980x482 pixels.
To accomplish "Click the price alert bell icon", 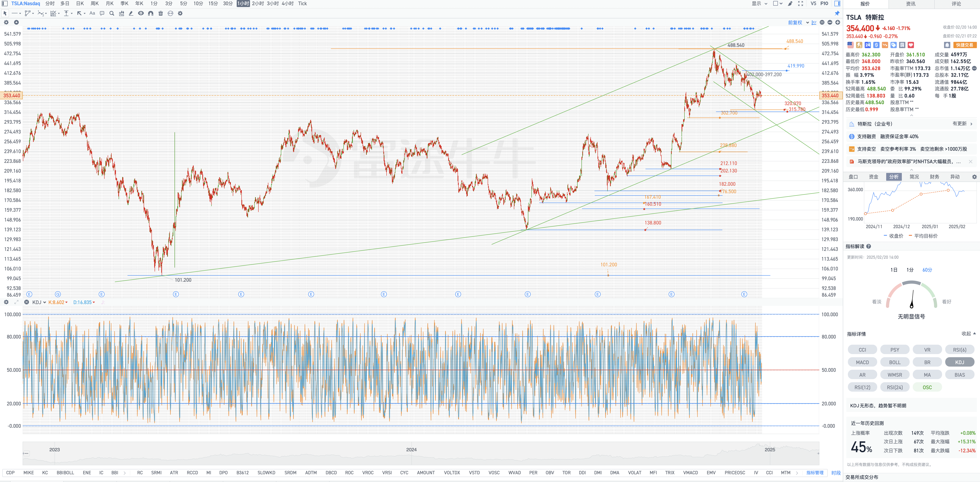I will click(947, 45).
